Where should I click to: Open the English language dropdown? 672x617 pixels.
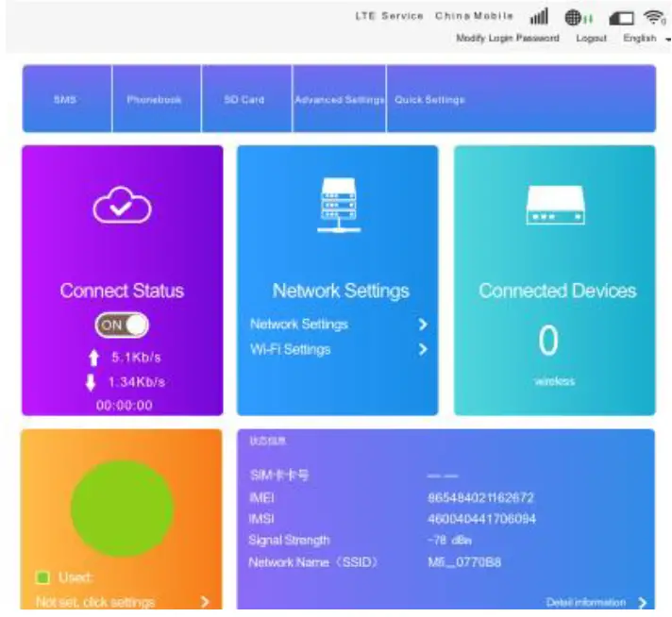647,38
